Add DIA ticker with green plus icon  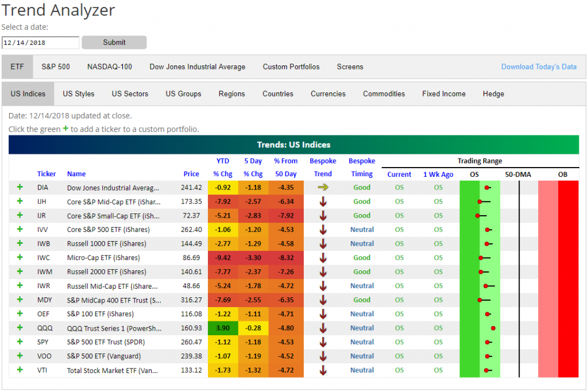21,187
